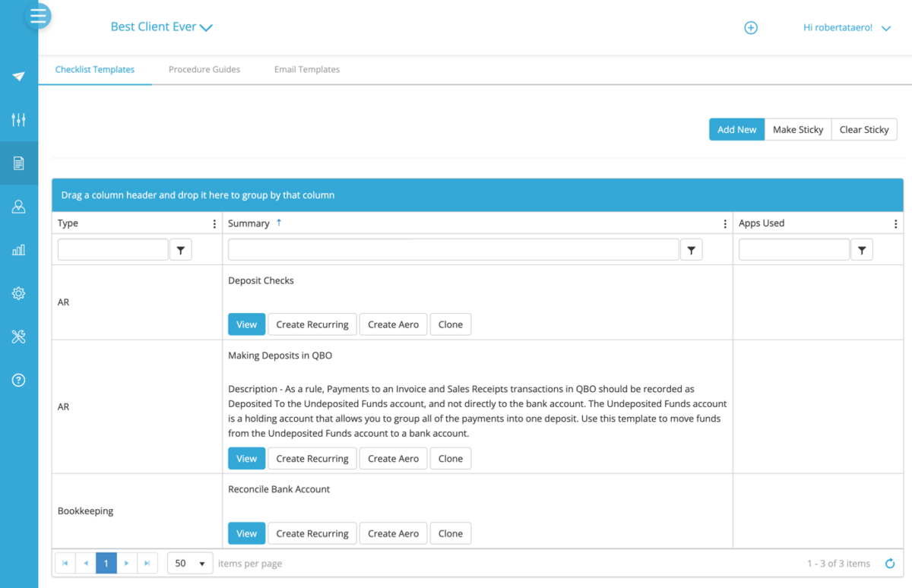The height and width of the screenshot is (588, 912).
Task: Open the hamburger menu at top left
Action: [38, 15]
